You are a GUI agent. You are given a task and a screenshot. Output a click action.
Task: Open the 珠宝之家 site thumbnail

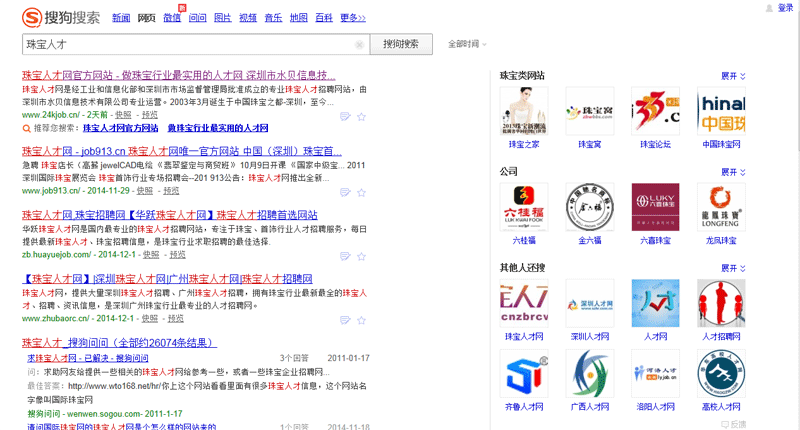(524, 111)
